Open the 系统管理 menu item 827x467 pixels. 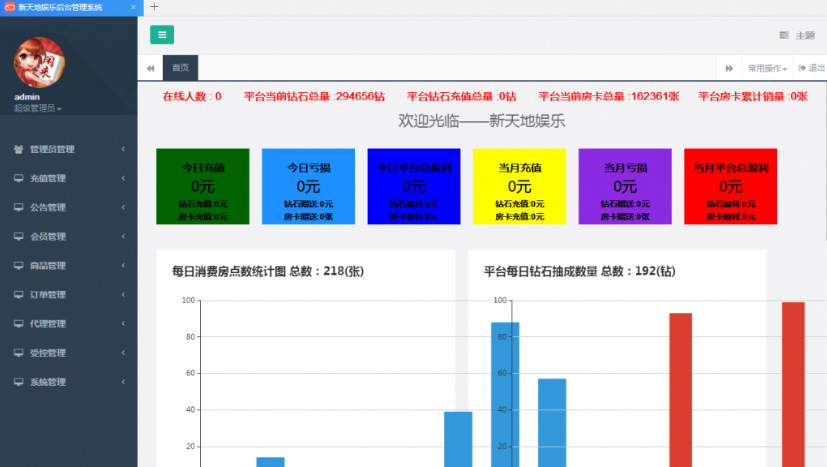68,381
